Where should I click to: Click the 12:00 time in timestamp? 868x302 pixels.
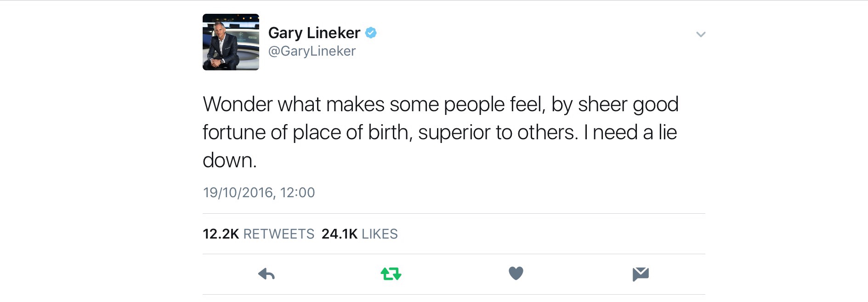[x=298, y=192]
